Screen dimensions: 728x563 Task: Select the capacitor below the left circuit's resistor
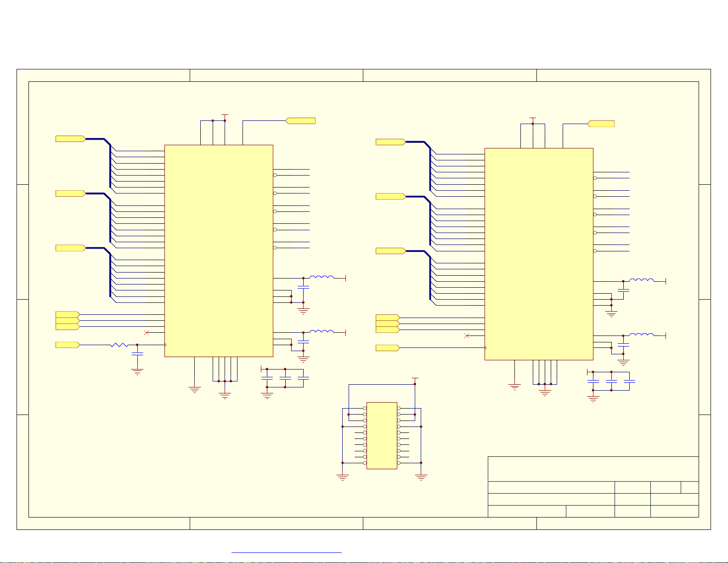(x=137, y=354)
